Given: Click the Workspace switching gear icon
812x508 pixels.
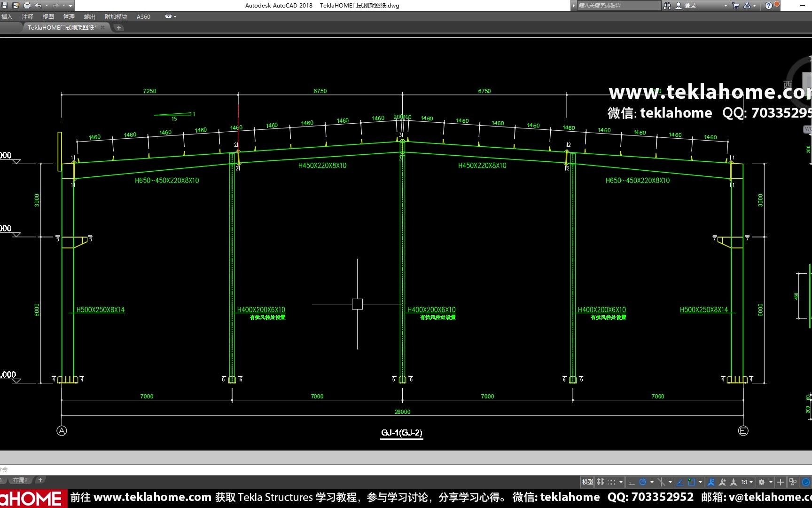Looking at the screenshot, I should [x=762, y=482].
